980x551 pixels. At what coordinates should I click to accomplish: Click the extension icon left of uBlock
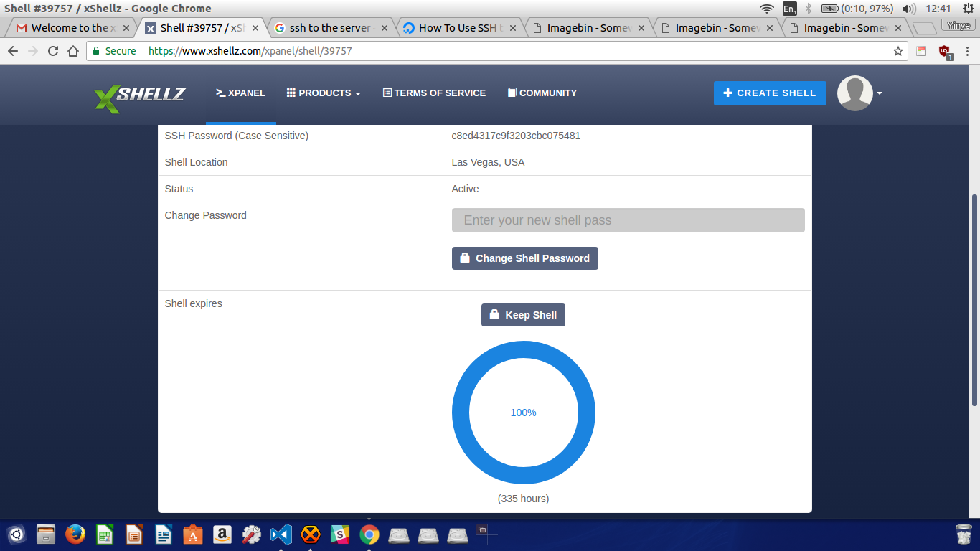click(x=922, y=51)
